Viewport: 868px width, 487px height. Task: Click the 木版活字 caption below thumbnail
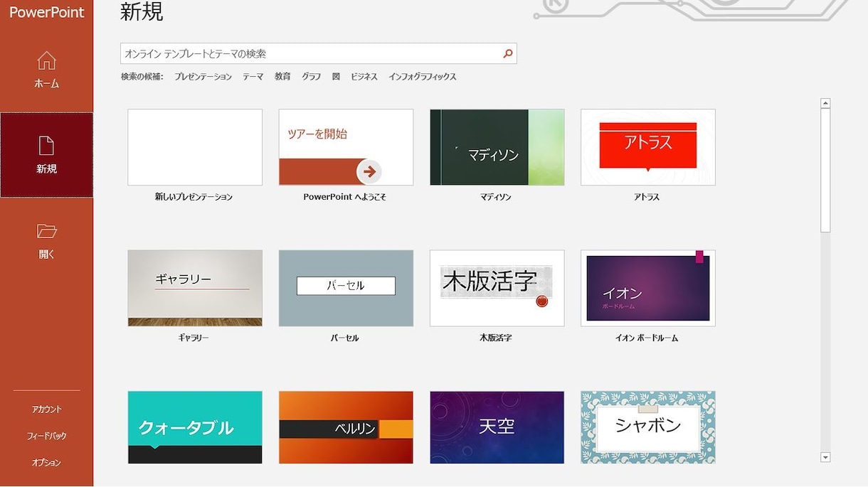tap(496, 338)
